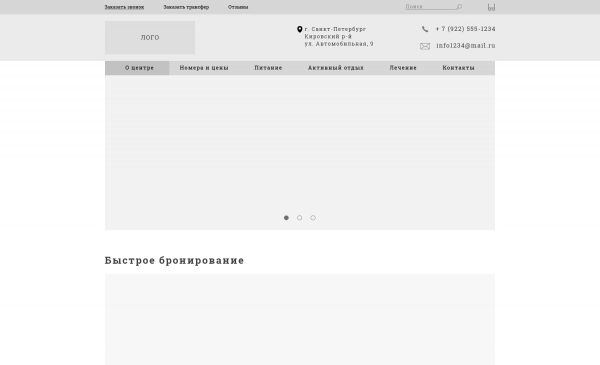
Task: Click the address text г. Санкт-Петербург
Action: 335,29
